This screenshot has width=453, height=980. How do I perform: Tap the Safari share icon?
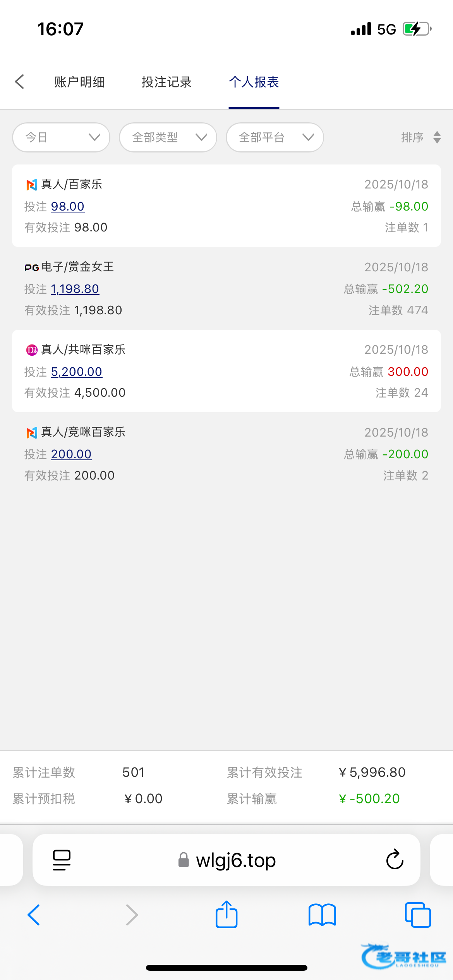(226, 915)
